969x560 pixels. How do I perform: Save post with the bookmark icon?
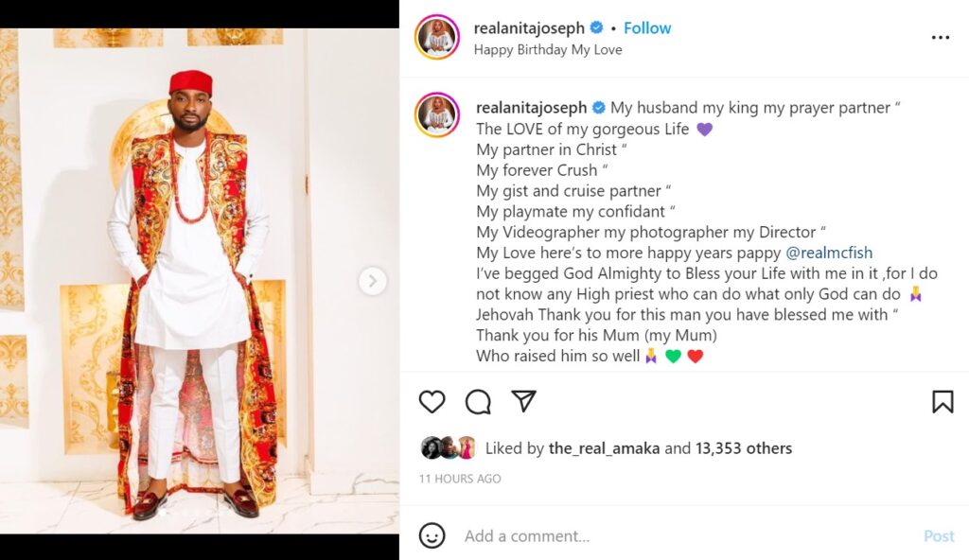943,402
